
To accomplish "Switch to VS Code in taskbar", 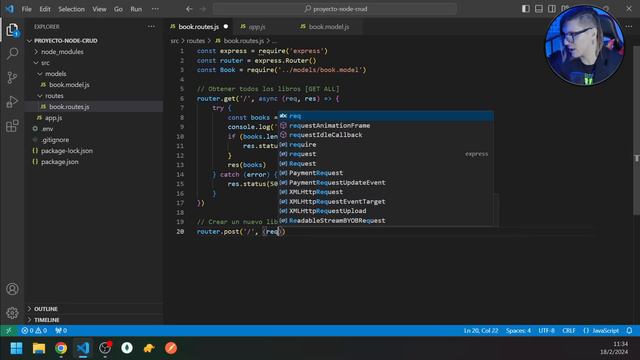I will (x=83, y=348).
